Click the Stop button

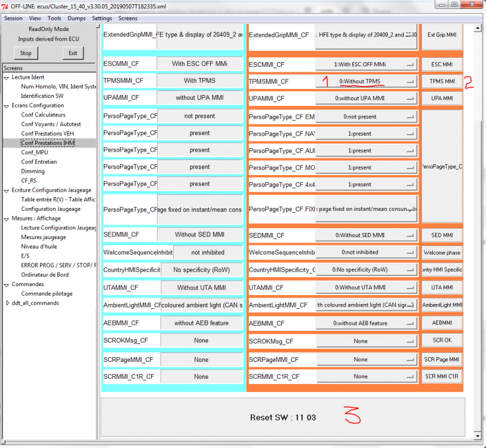26,53
